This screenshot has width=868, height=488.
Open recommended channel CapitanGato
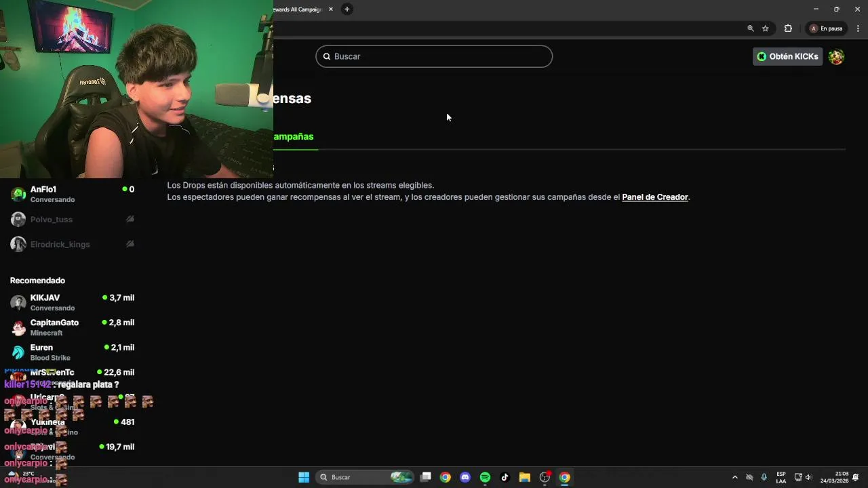[73, 327]
